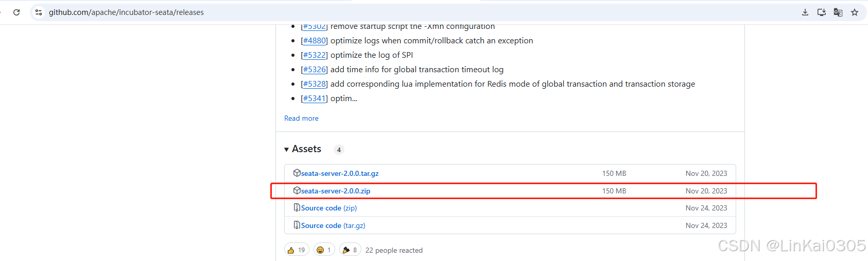Click the party popper reaction with 8
The height and width of the screenshot is (261, 868).
(x=350, y=250)
